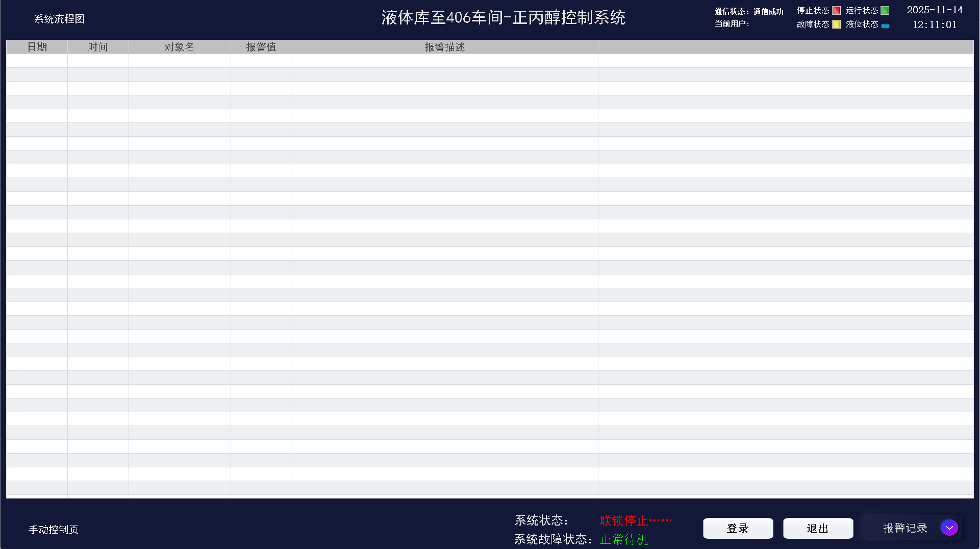The image size is (980, 549).
Task: Sort alarms by the 日期 column header
Action: [x=37, y=46]
